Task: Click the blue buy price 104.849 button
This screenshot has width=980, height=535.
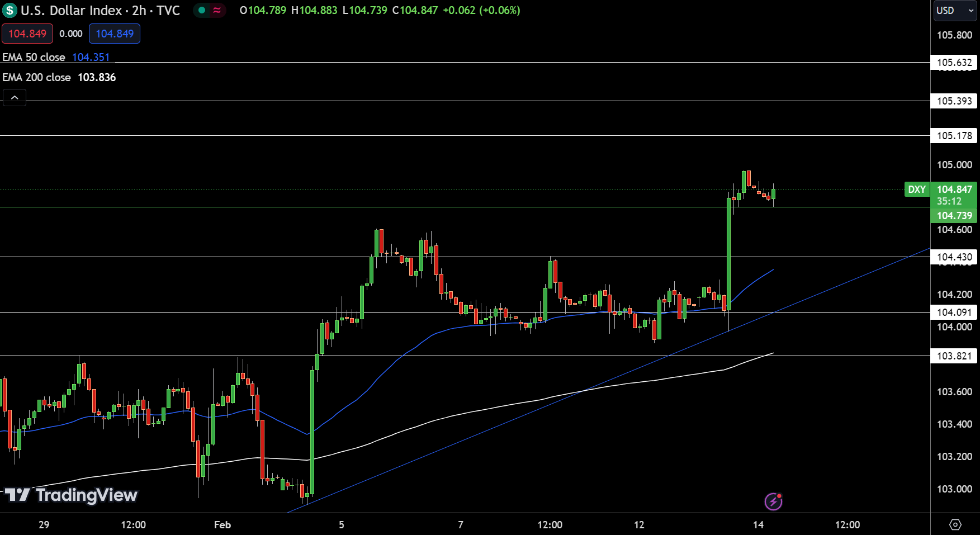Action: [115, 34]
